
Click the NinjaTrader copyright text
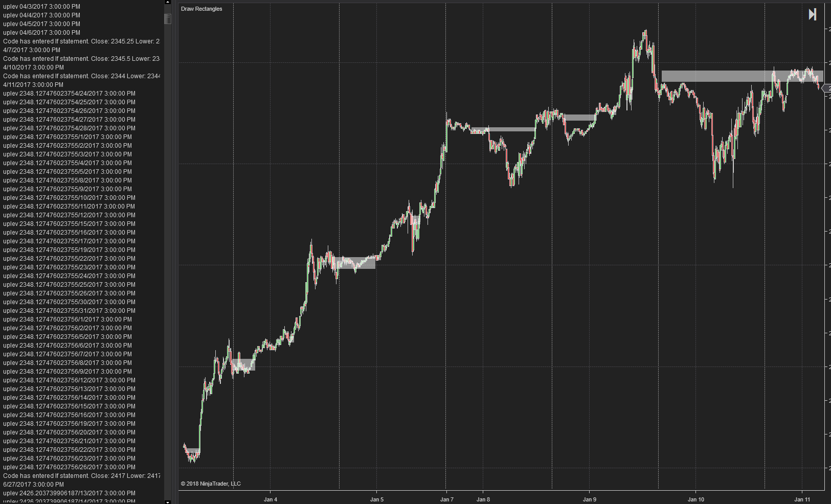(x=211, y=484)
